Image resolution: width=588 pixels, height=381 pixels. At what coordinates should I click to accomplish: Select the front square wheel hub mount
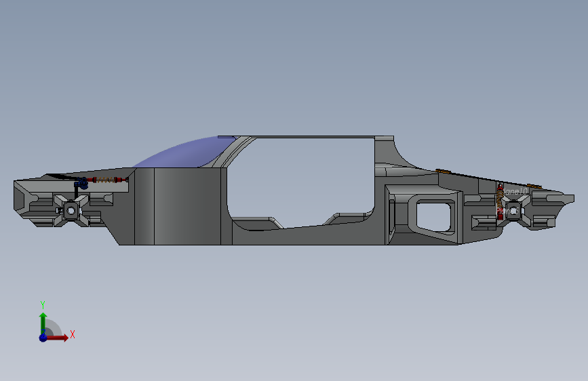tap(71, 210)
